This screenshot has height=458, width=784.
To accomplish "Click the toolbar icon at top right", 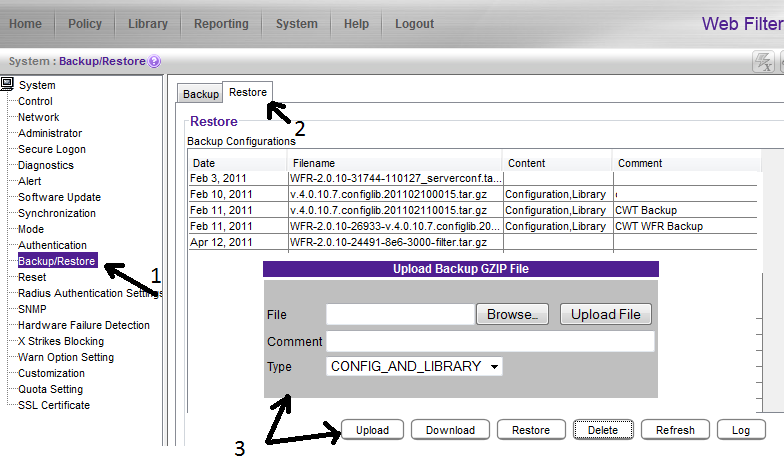I will (x=762, y=63).
